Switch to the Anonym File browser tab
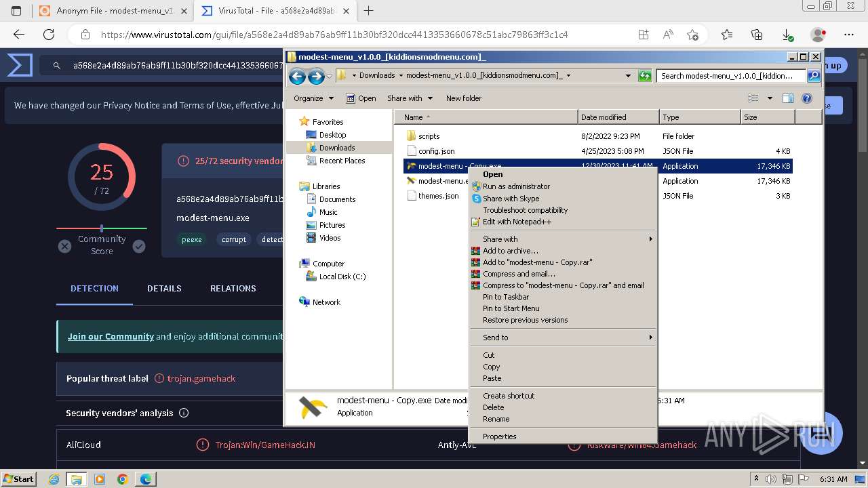 coord(113,11)
